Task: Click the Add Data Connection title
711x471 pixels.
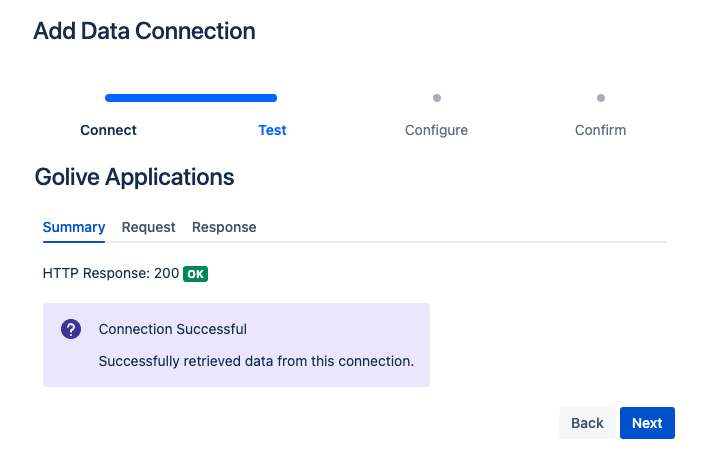Action: [144, 31]
